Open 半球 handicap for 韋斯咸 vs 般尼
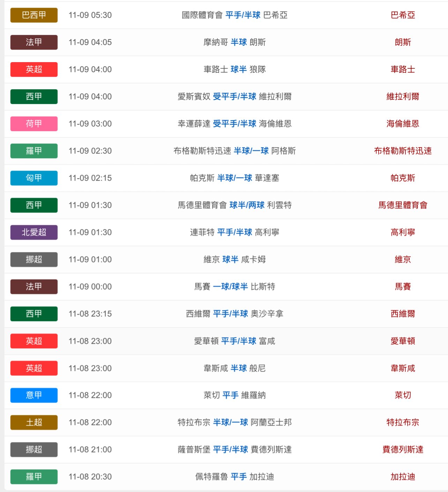The width and height of the screenshot is (448, 492). [x=239, y=368]
